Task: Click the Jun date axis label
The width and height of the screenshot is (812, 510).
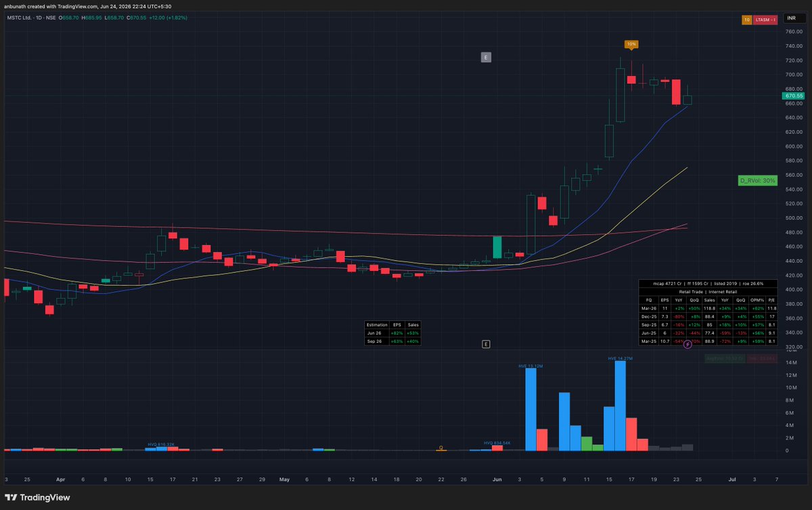Action: 497,479
